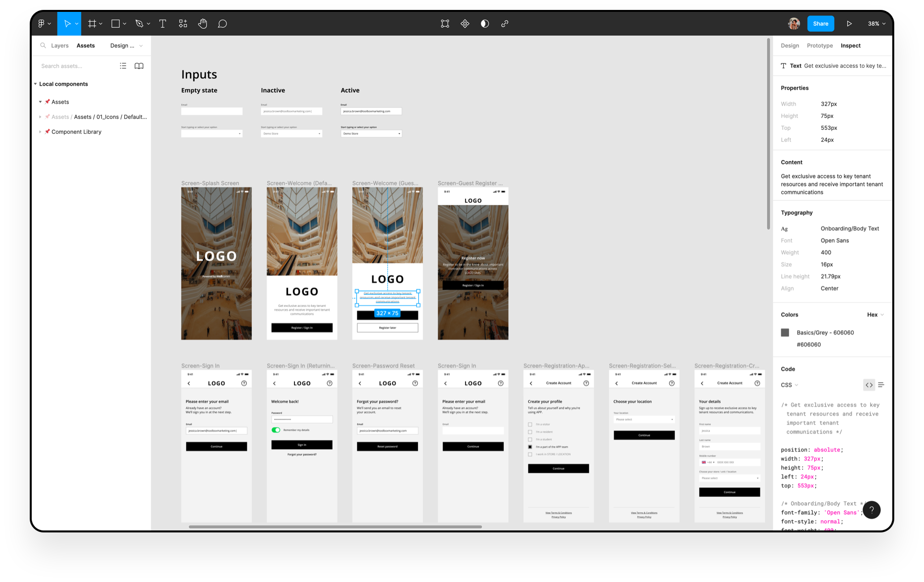Select the Comment tool
The width and height of the screenshot is (924, 582).
(x=223, y=23)
